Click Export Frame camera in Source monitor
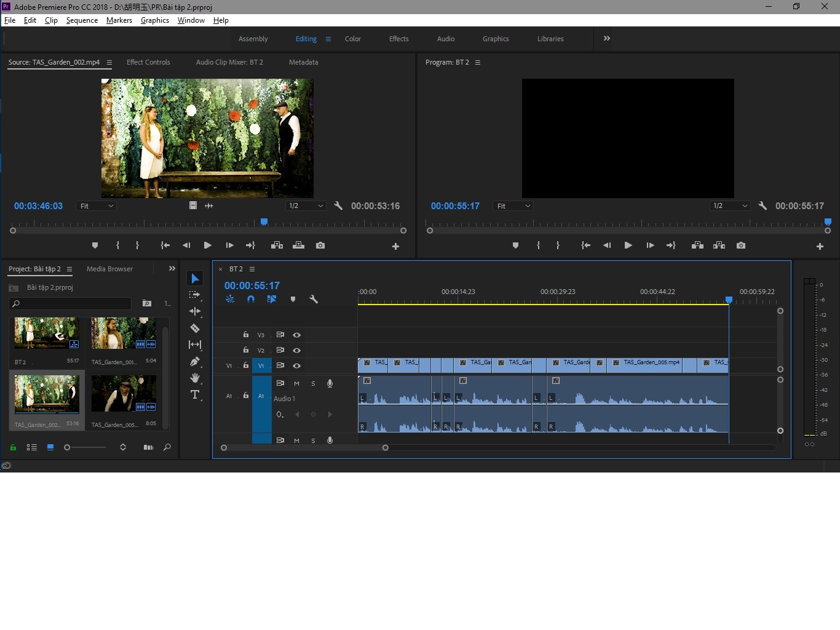The image size is (840, 630). coord(320,245)
